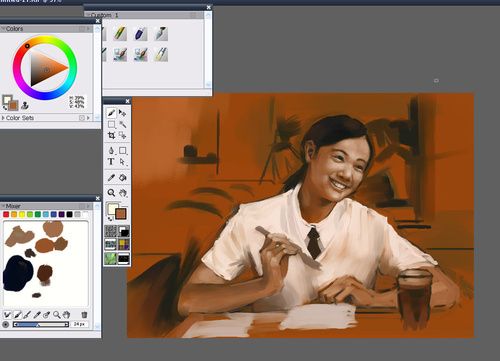
Task: Click the additional color swatch in the toolbox
Action: (x=121, y=214)
